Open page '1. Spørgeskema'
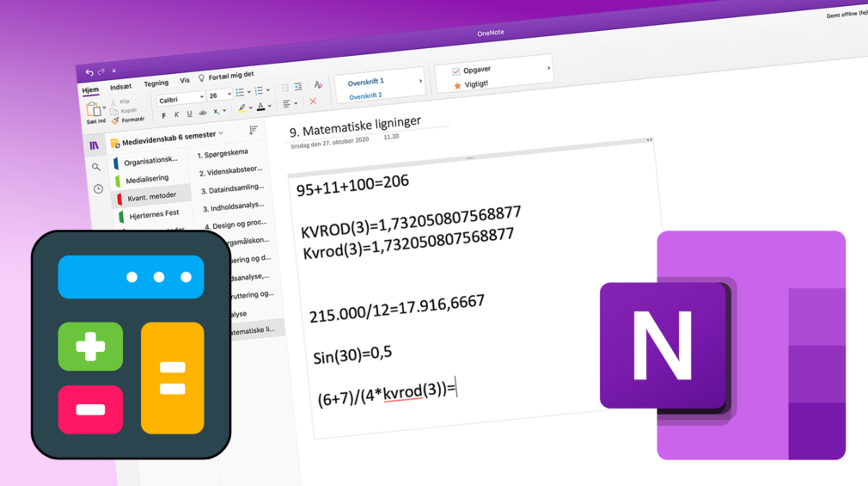868x486 pixels. (223, 153)
